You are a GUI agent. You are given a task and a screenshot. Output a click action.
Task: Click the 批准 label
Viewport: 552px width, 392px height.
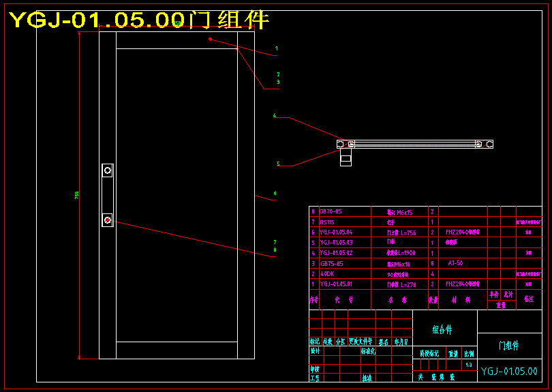tap(367, 378)
